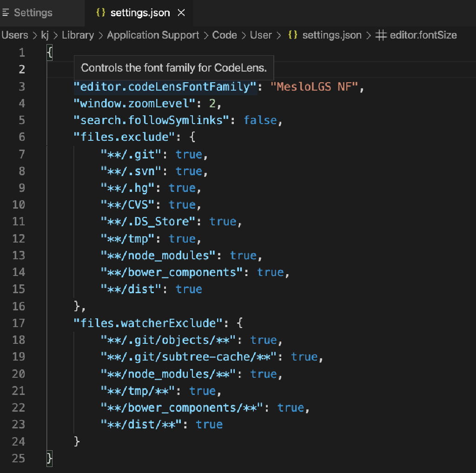
Task: Select the MesloLGS NF value text
Action: 315,86
